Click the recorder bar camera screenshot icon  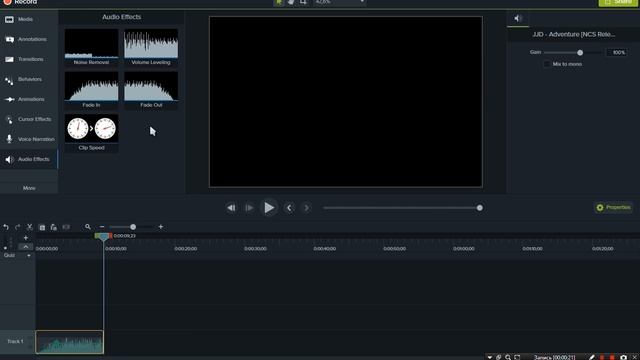pyautogui.click(x=623, y=357)
